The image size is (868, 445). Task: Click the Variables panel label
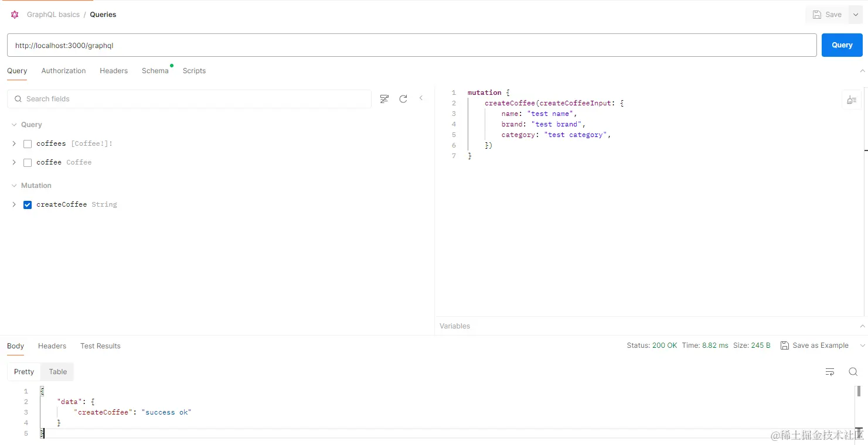[x=455, y=326]
